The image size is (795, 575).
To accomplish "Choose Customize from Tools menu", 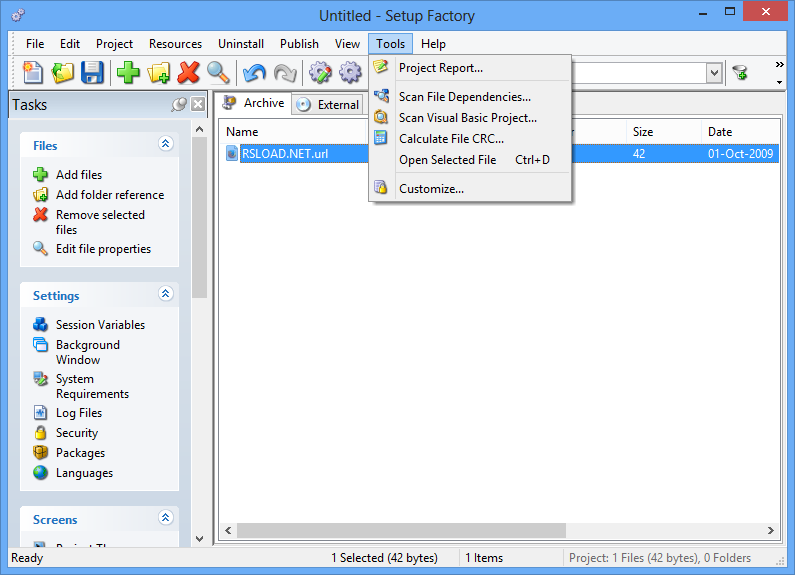I will click(x=471, y=189).
